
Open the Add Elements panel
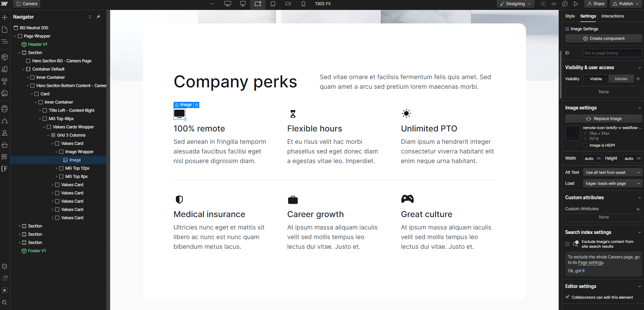(5, 17)
